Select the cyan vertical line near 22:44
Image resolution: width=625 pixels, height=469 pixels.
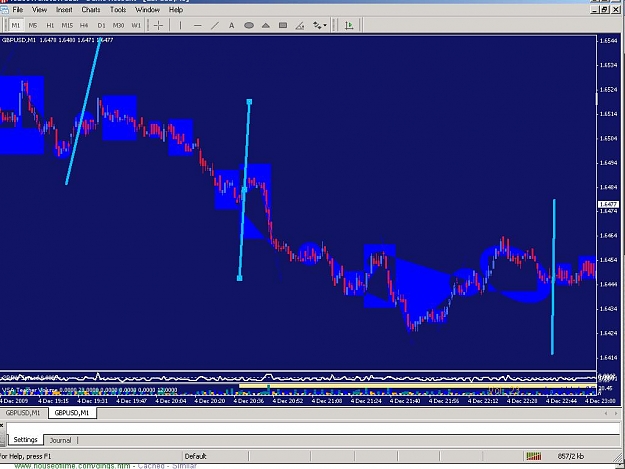[x=553, y=277]
